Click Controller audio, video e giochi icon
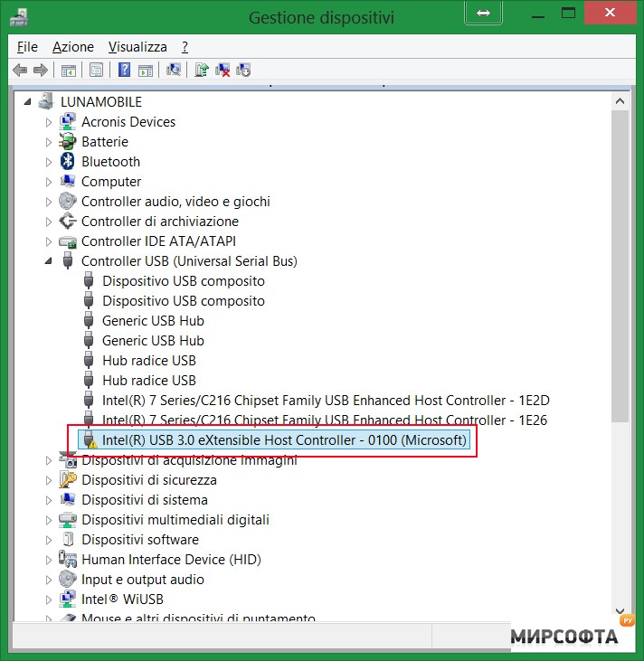The image size is (644, 661). tap(68, 201)
